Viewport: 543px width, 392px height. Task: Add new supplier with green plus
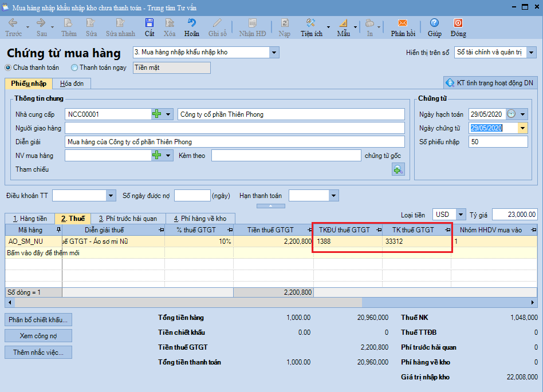point(157,114)
